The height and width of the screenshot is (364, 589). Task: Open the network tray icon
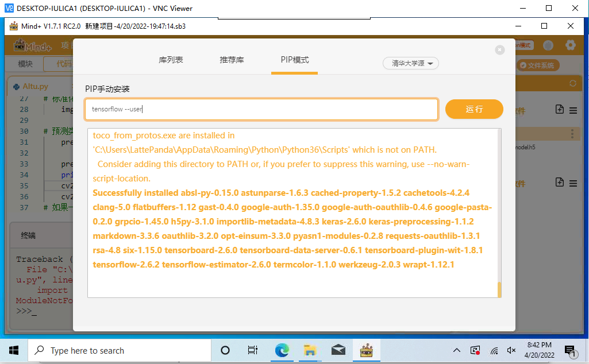pyautogui.click(x=494, y=351)
